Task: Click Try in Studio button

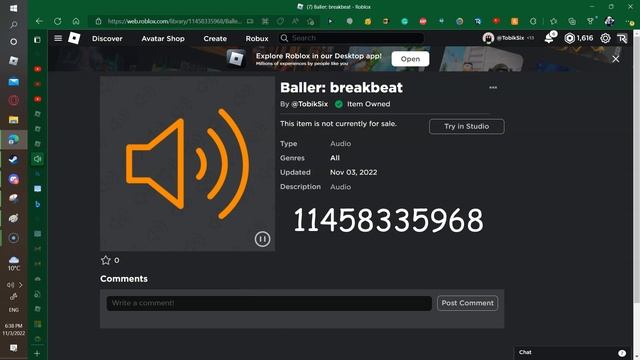Action: [x=467, y=127]
